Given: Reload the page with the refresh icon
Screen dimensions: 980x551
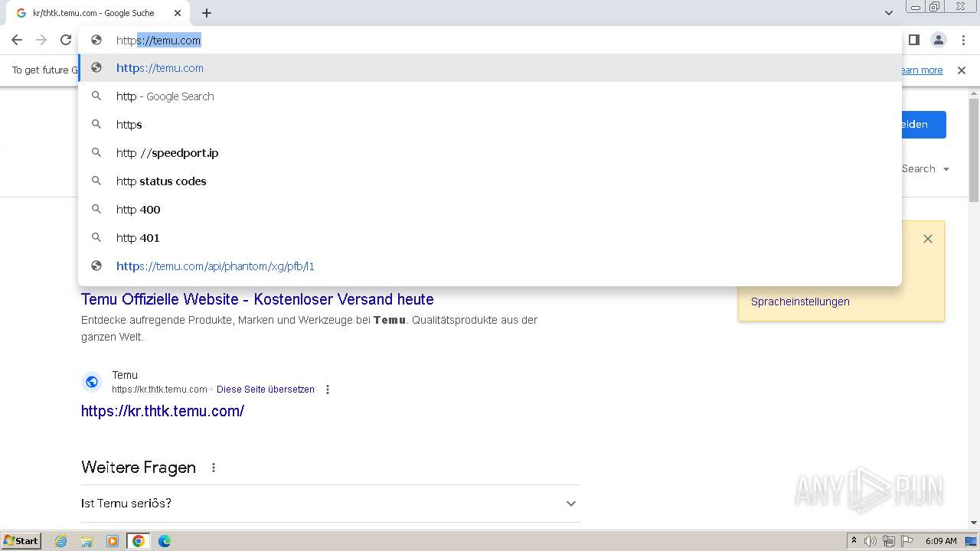Looking at the screenshot, I should tap(66, 41).
